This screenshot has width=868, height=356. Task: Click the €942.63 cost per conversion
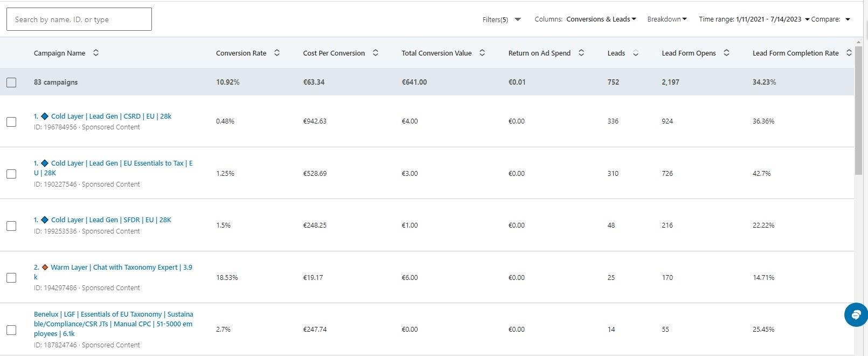click(x=315, y=121)
